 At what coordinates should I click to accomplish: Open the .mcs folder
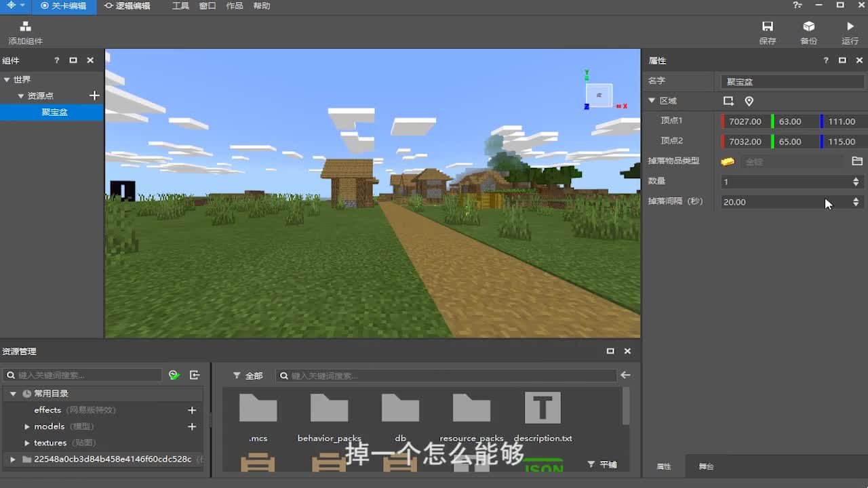[x=258, y=417]
